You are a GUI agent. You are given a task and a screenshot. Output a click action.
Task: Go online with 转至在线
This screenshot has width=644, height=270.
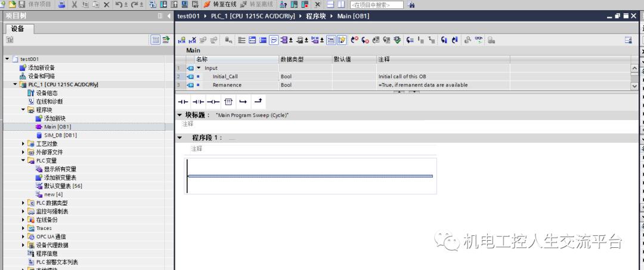(x=220, y=5)
